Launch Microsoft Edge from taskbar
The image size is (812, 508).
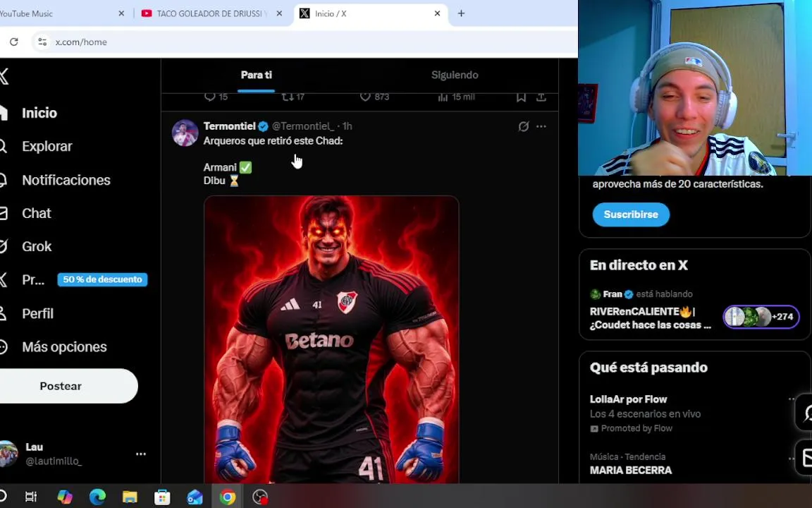(97, 497)
